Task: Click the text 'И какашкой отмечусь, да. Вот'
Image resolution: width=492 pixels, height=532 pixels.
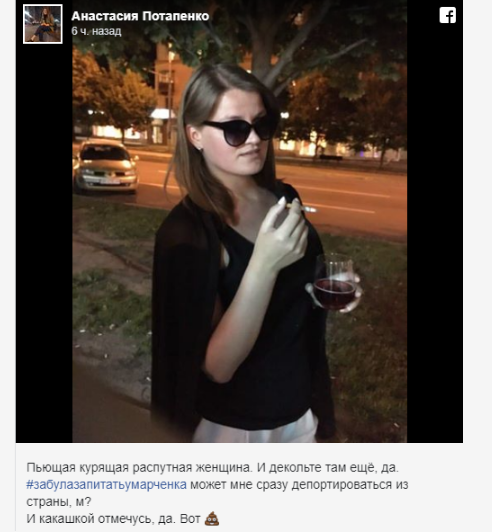Action: click(113, 519)
